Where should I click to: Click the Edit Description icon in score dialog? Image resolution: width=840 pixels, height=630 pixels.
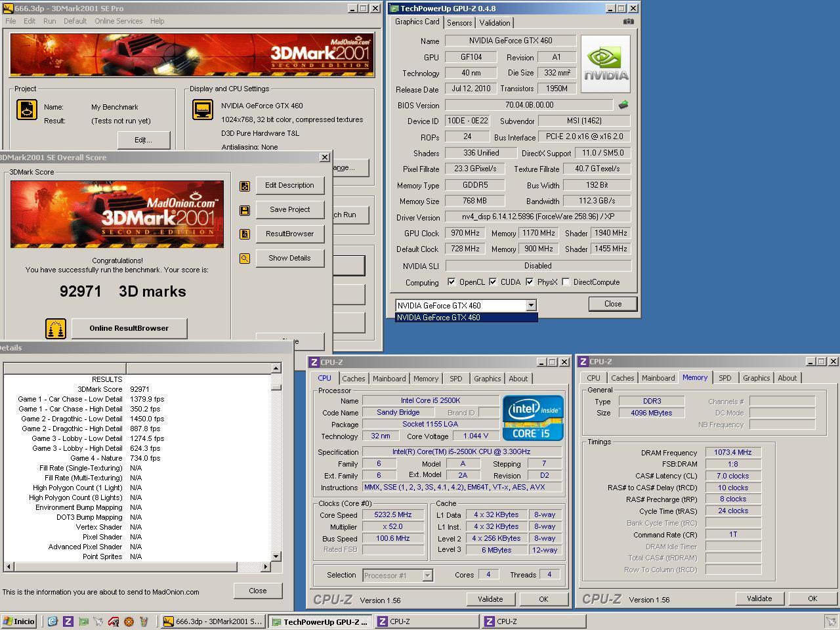click(x=245, y=186)
